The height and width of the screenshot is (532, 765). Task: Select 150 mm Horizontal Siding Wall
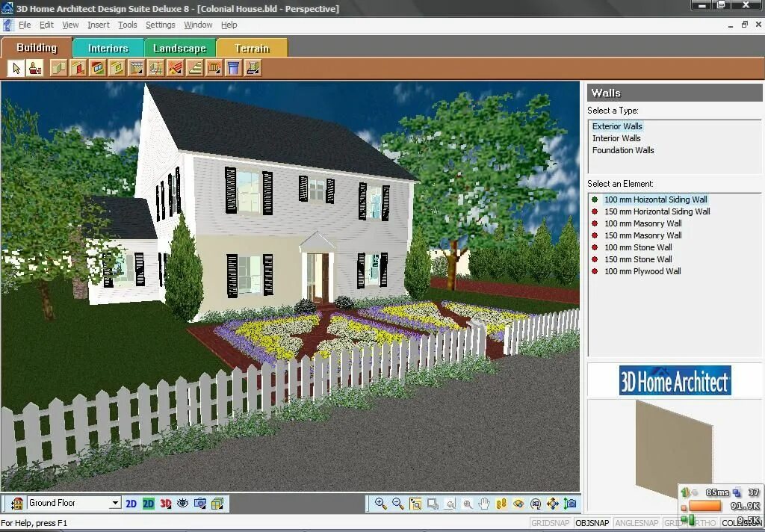[657, 211]
